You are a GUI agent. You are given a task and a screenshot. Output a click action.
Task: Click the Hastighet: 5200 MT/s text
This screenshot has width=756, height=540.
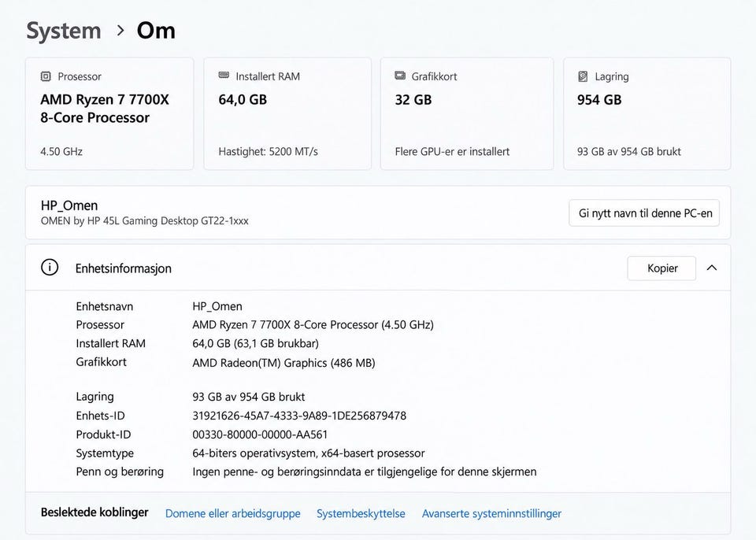click(268, 151)
